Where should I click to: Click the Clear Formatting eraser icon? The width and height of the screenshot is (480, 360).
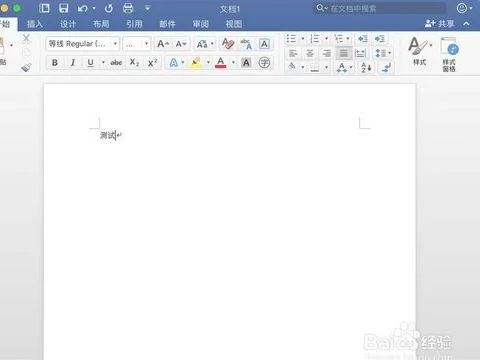click(228, 44)
